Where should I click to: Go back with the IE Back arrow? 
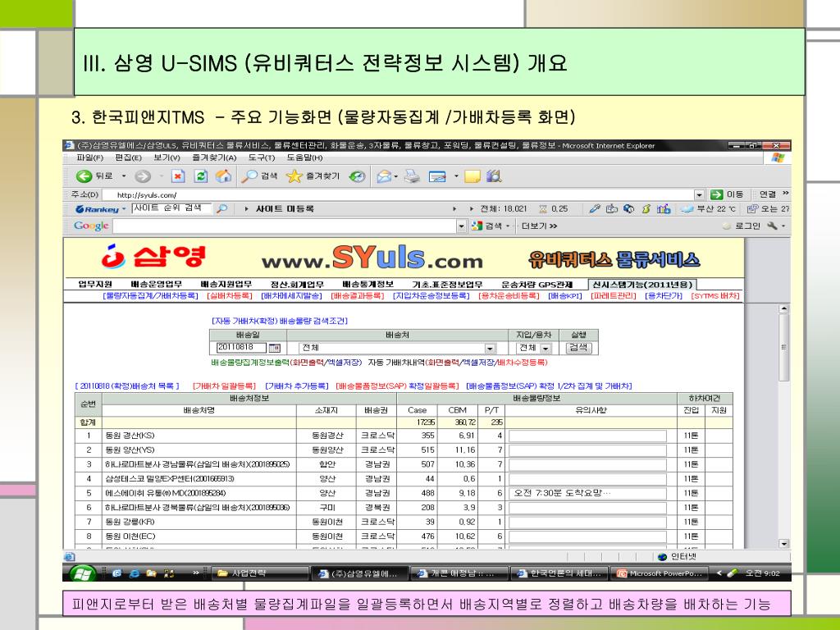[x=84, y=176]
